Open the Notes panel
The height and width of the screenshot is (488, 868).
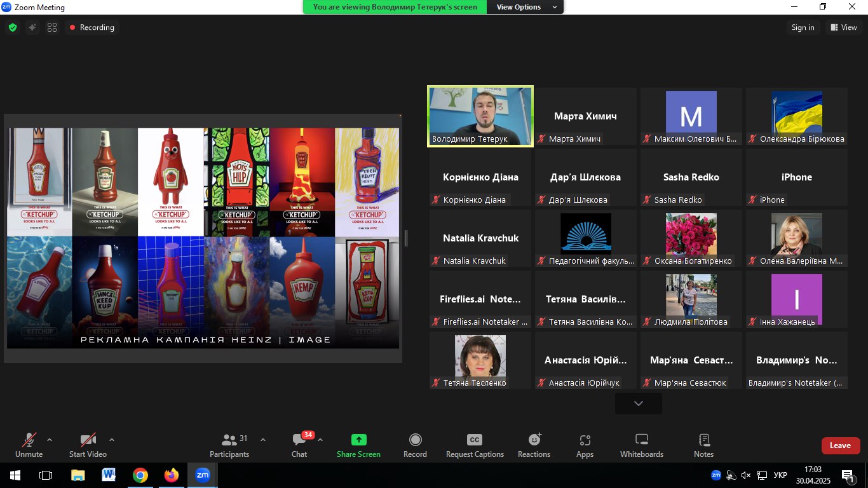pos(704,445)
